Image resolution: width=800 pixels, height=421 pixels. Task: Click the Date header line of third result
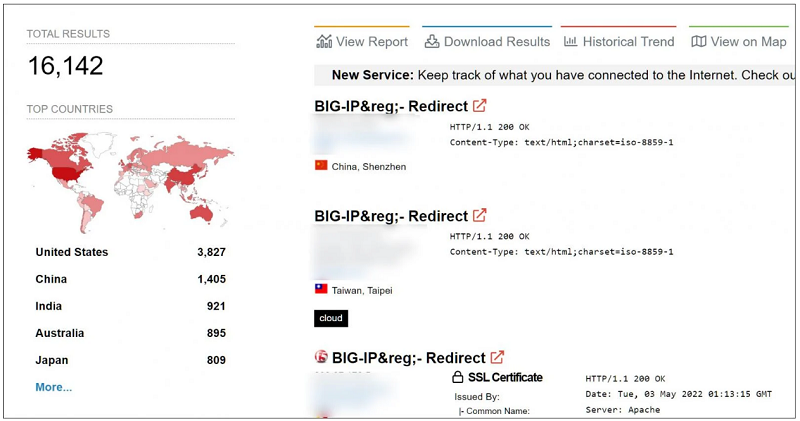pos(679,394)
